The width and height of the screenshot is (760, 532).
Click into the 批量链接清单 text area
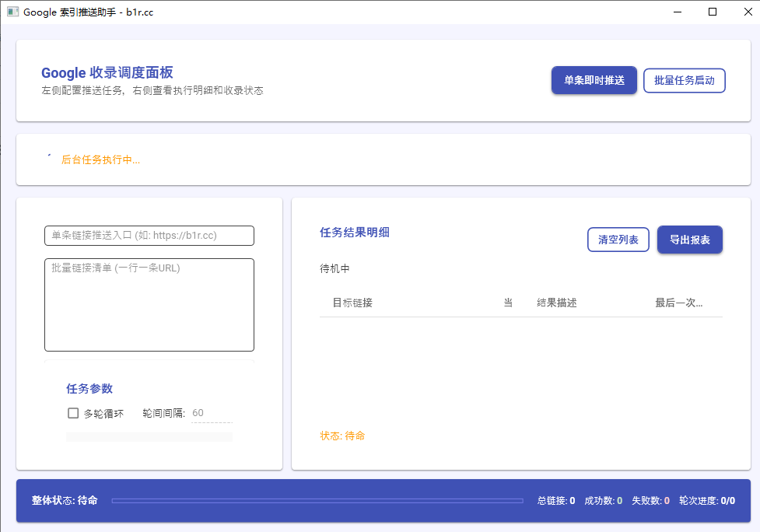tap(149, 305)
